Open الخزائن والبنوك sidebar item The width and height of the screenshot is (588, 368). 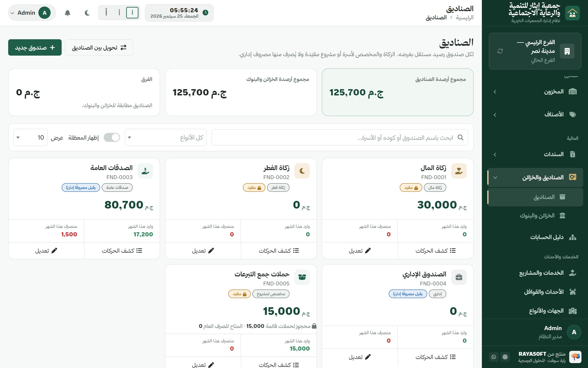click(x=535, y=216)
